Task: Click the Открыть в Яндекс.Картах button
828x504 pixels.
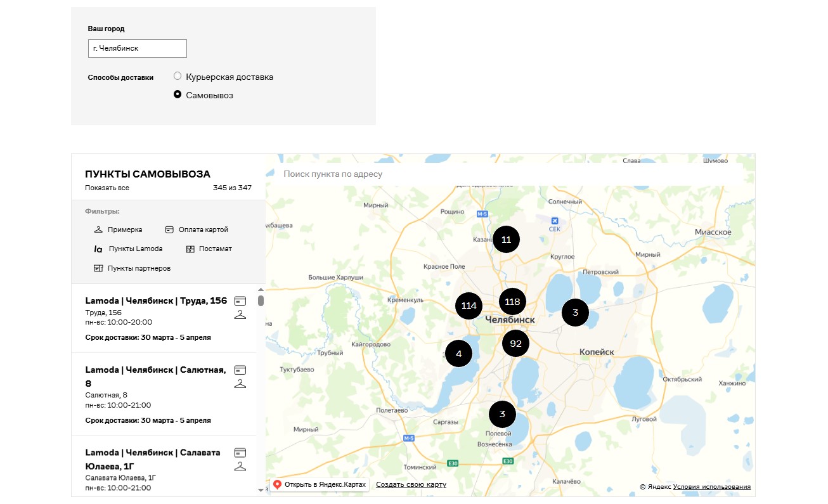Action: click(x=320, y=484)
